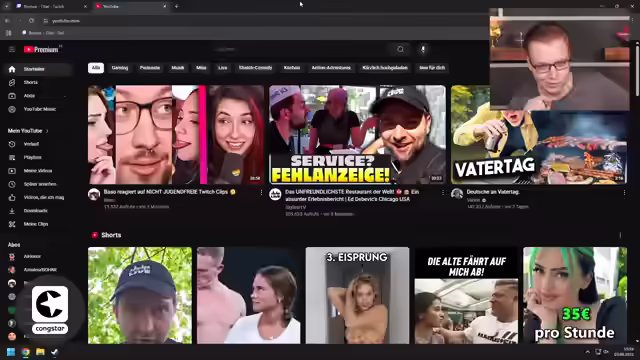The image size is (640, 360).
Task: Open the 35€ pro Stunde Short
Action: pos(575,295)
